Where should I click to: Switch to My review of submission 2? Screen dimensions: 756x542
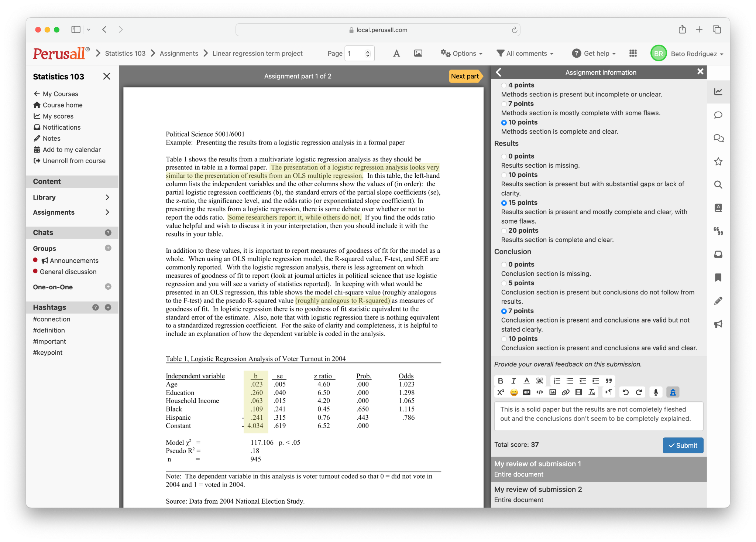pos(538,489)
